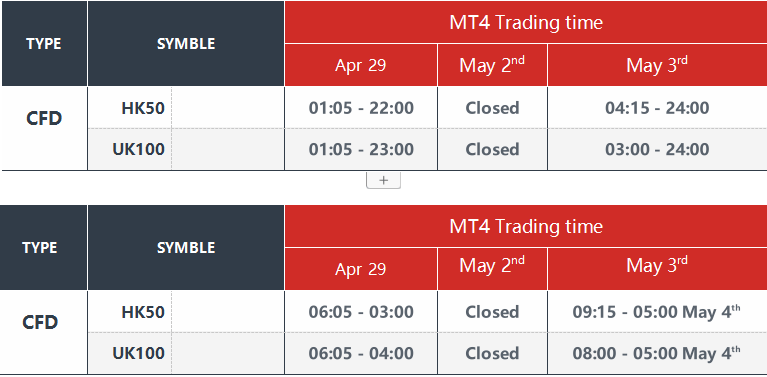767x377 pixels.
Task: Click the SYMBLE header of the bottom table
Action: tap(186, 248)
